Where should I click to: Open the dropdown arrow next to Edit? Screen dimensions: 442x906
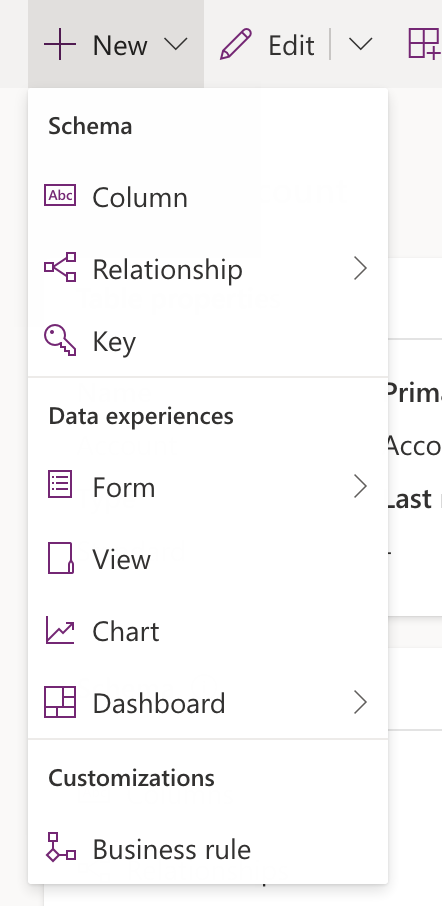(361, 44)
